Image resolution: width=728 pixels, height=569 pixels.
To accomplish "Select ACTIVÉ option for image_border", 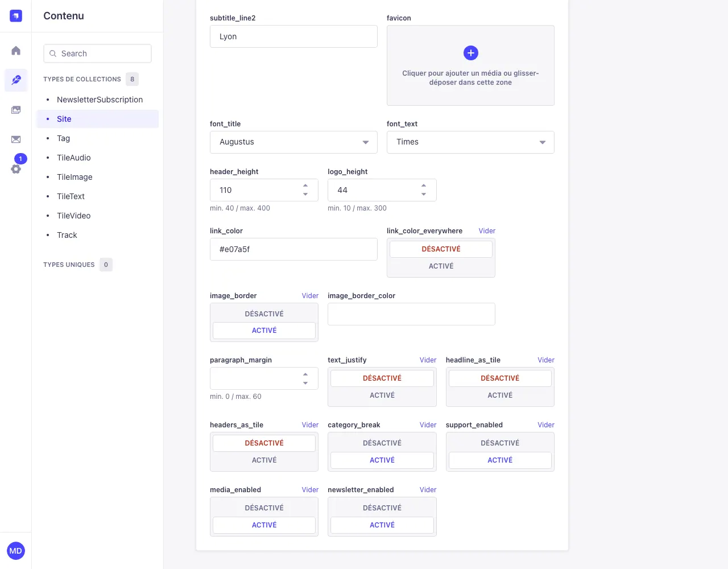I will tap(264, 331).
